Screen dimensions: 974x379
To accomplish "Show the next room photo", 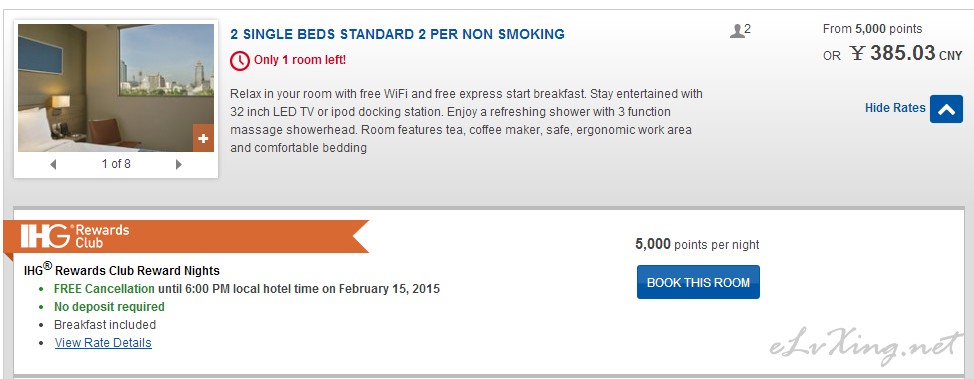I will pyautogui.click(x=179, y=165).
